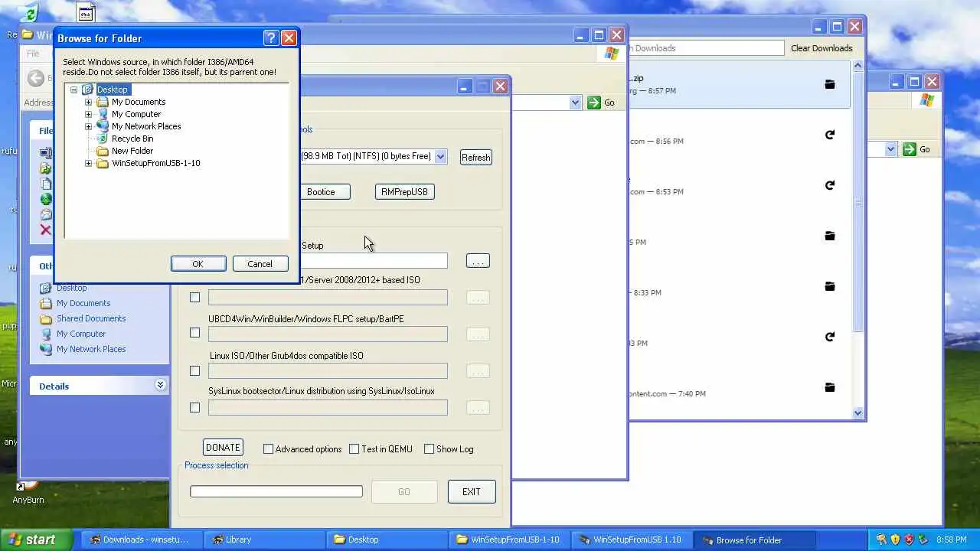Select Recycle Bin icon in tree

coord(103,139)
